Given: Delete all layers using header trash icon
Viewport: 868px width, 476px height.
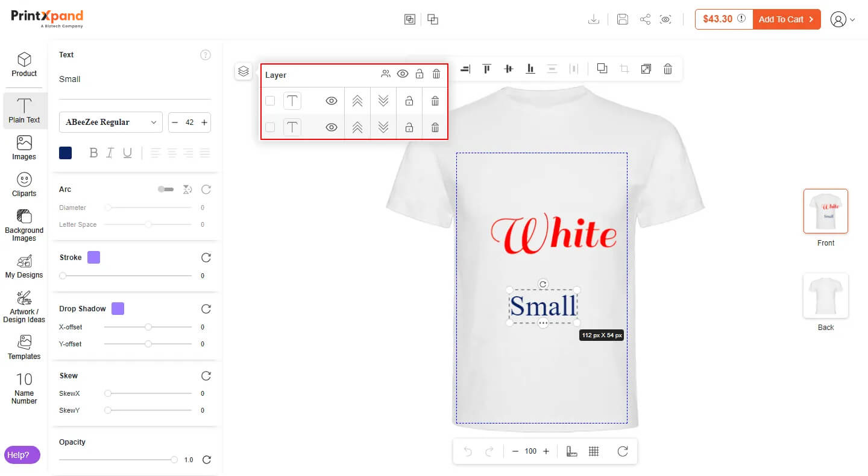Looking at the screenshot, I should (436, 74).
